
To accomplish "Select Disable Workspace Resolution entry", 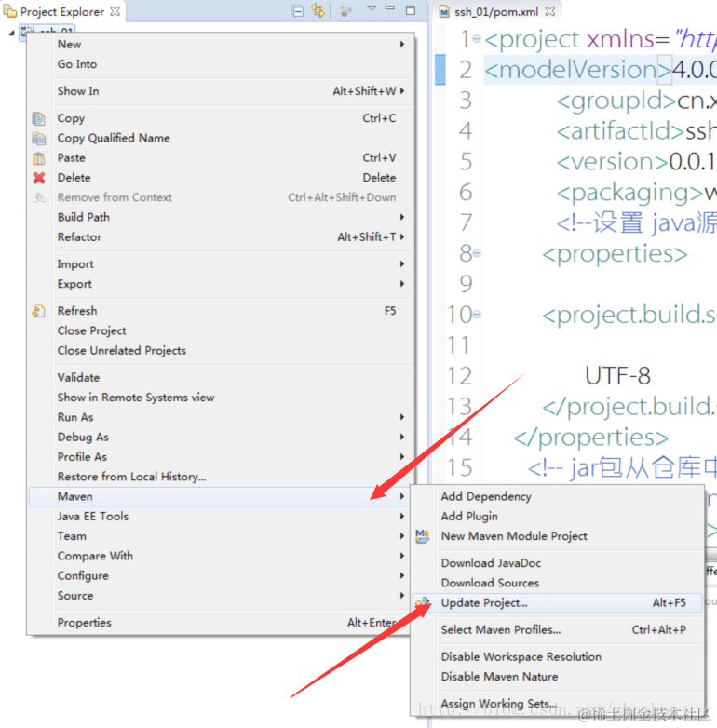I will 557,656.
